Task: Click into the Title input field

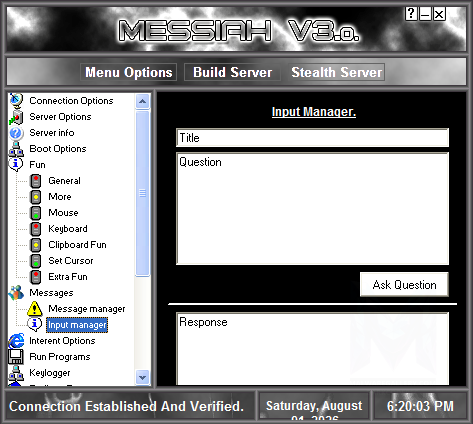Action: pos(312,138)
